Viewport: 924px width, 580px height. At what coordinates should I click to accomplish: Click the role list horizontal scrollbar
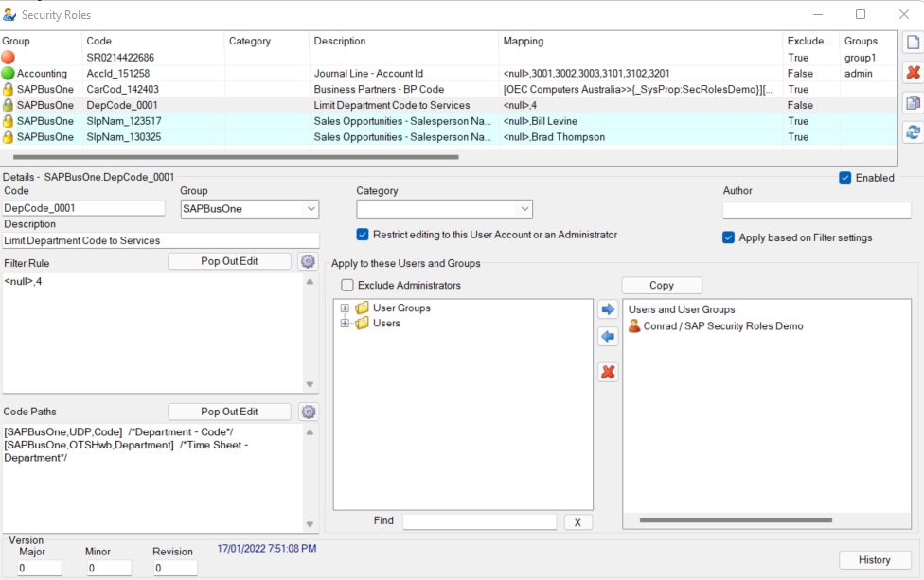(x=236, y=157)
